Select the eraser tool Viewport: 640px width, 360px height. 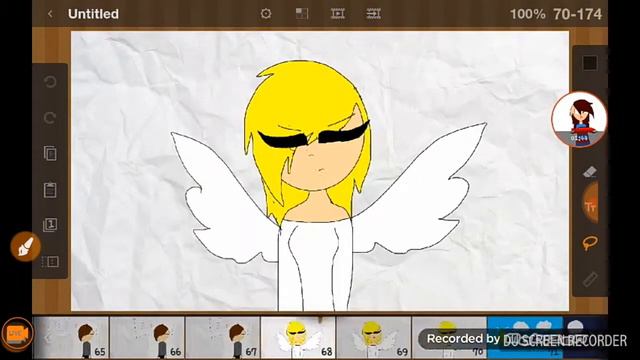(590, 172)
